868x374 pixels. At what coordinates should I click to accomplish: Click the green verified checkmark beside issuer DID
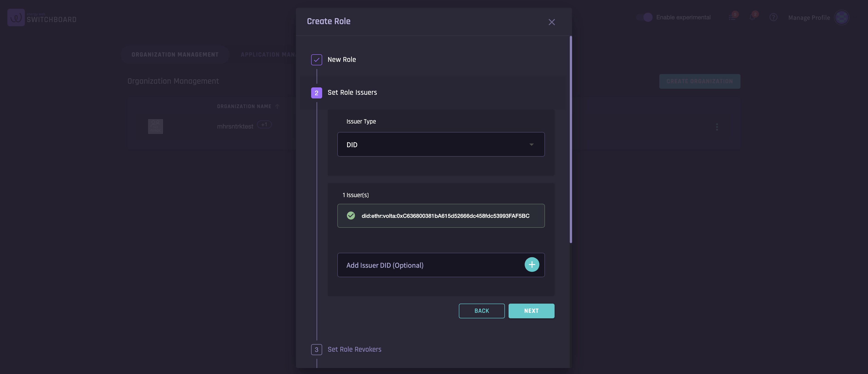coord(351,216)
